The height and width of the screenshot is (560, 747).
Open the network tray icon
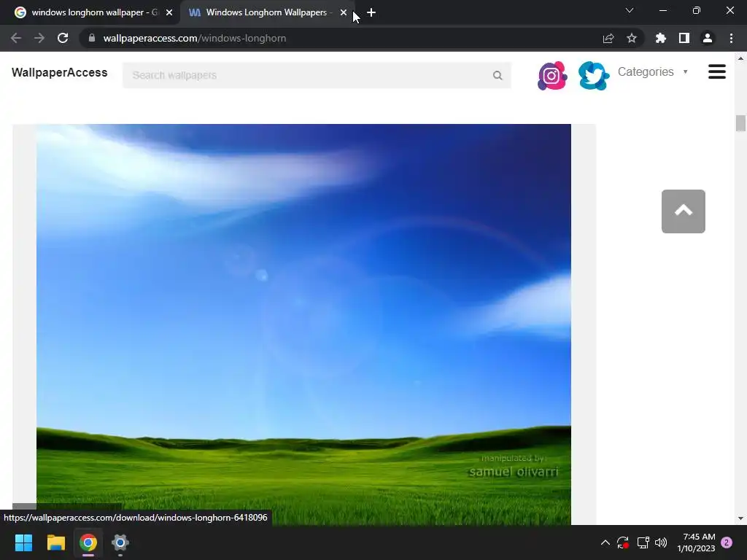643,542
